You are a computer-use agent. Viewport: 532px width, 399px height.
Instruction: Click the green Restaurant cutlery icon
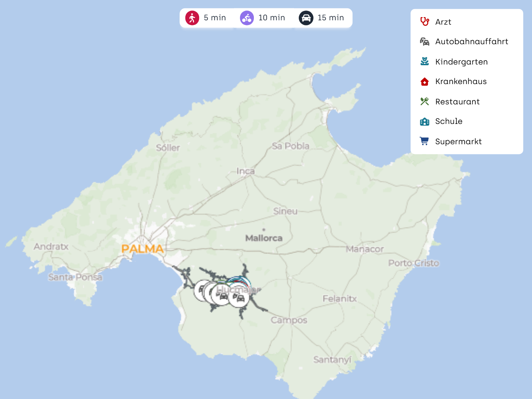424,101
